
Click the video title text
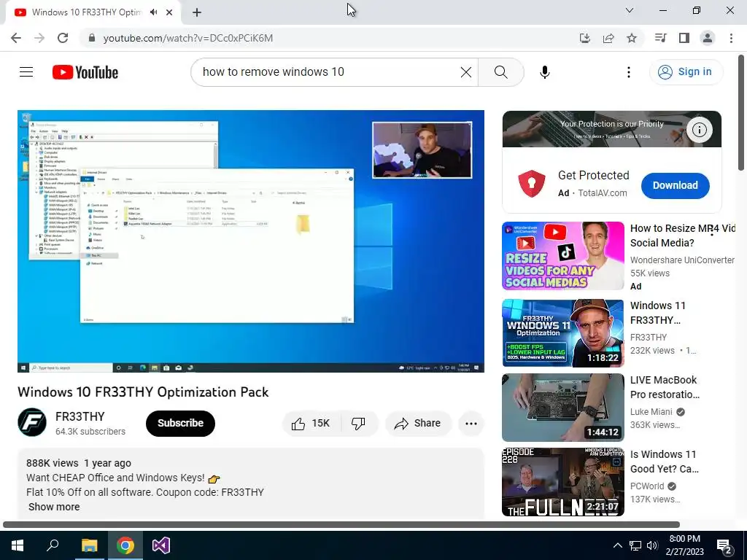(x=143, y=392)
